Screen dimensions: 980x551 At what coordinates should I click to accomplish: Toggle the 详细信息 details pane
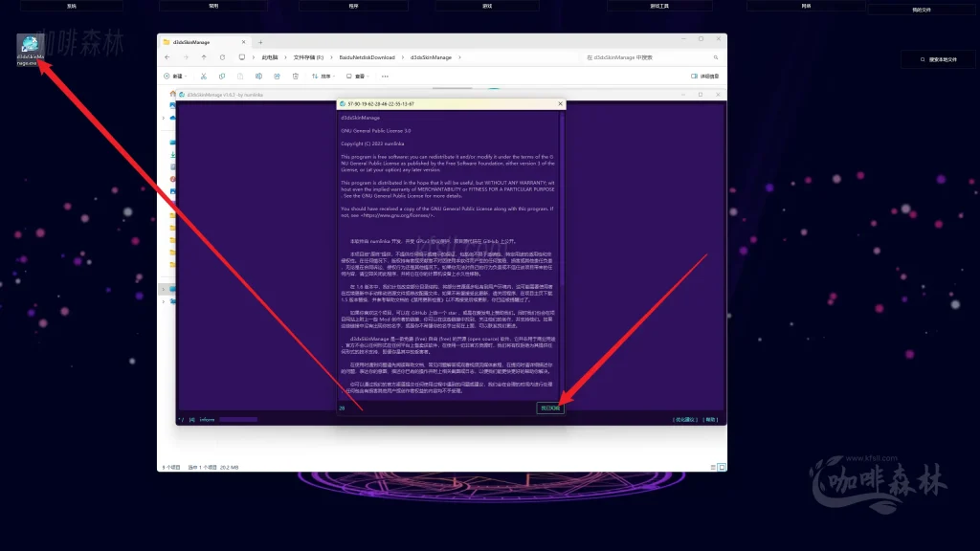705,77
